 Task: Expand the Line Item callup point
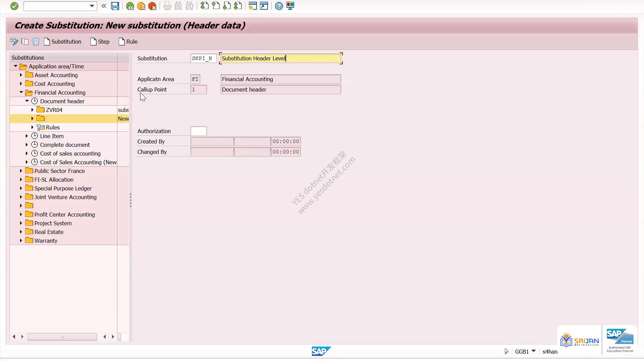click(x=26, y=136)
